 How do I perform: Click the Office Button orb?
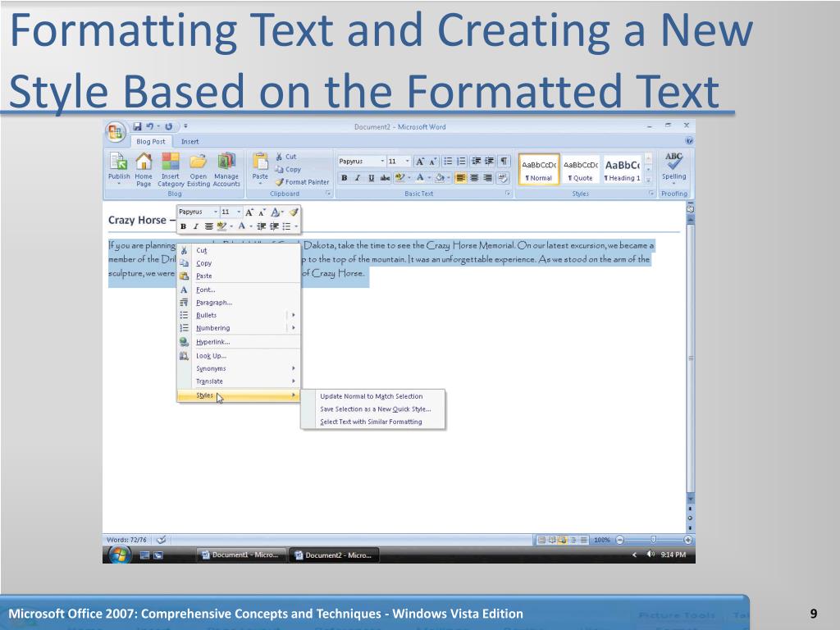pos(116,132)
